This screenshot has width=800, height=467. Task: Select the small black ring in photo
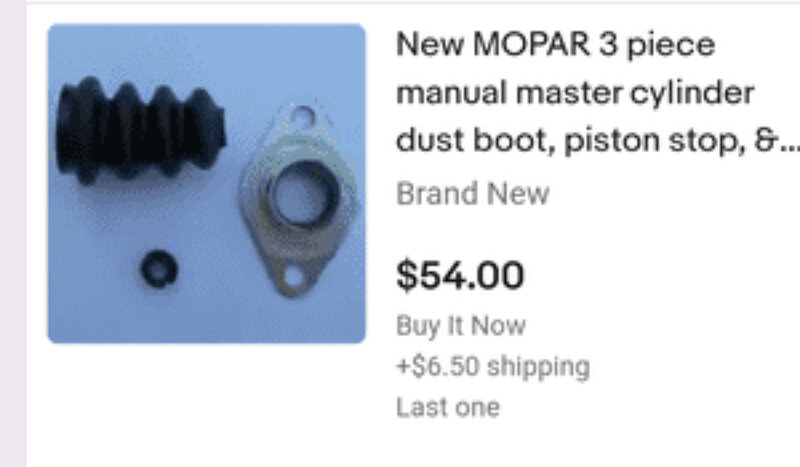159,268
